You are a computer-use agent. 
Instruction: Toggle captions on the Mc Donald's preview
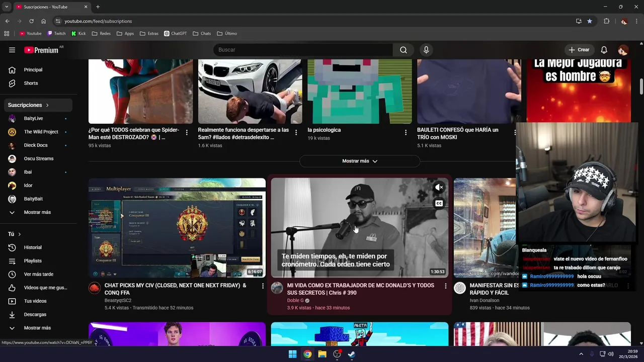(439, 203)
